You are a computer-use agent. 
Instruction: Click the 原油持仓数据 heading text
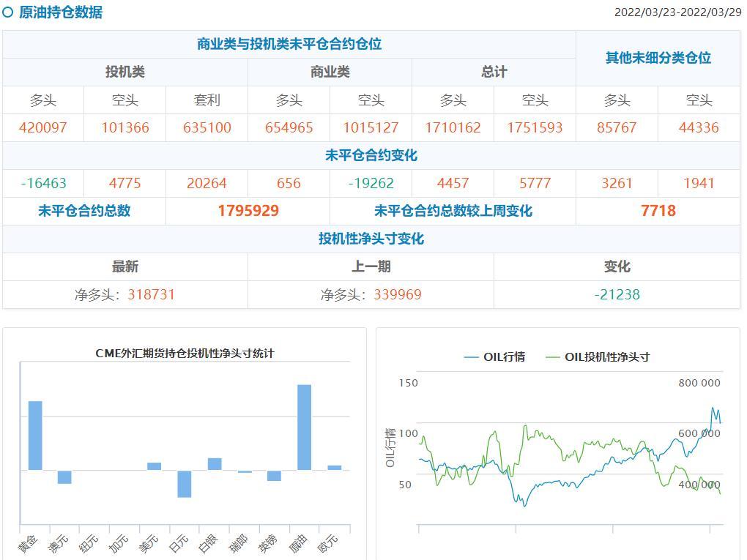point(61,12)
